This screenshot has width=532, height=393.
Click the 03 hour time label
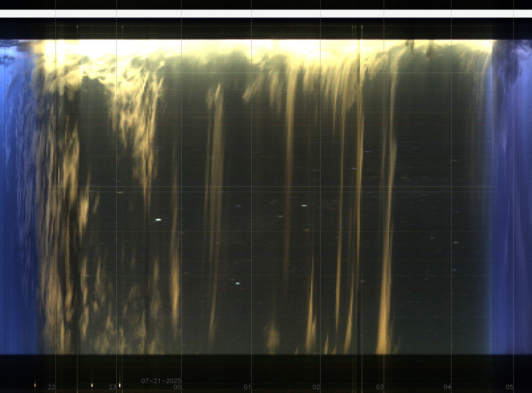tap(380, 387)
